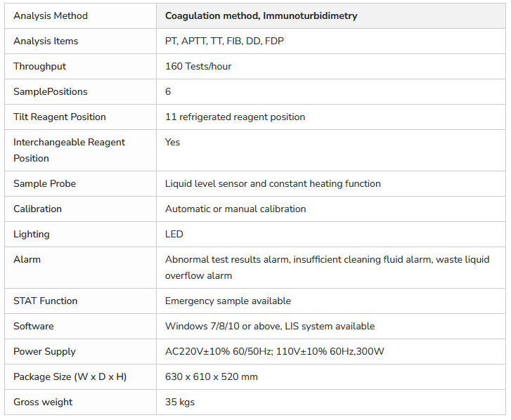The image size is (511, 420).
Task: Click the "SamplePositions" row label
Action: point(51,91)
